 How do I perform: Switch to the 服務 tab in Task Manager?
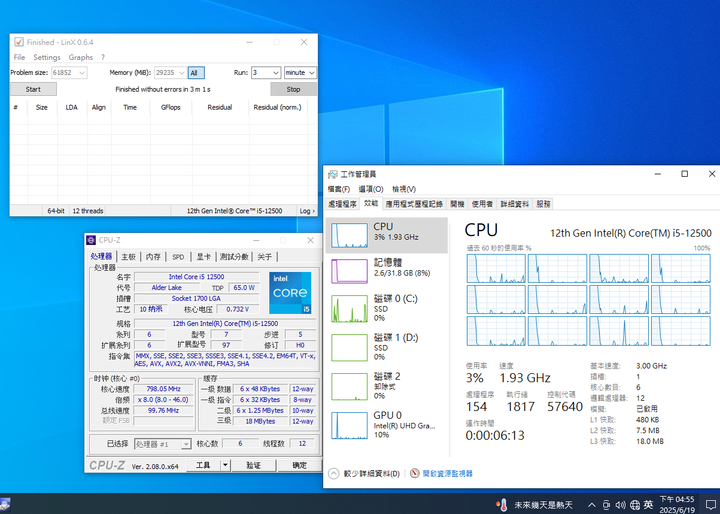[544, 204]
